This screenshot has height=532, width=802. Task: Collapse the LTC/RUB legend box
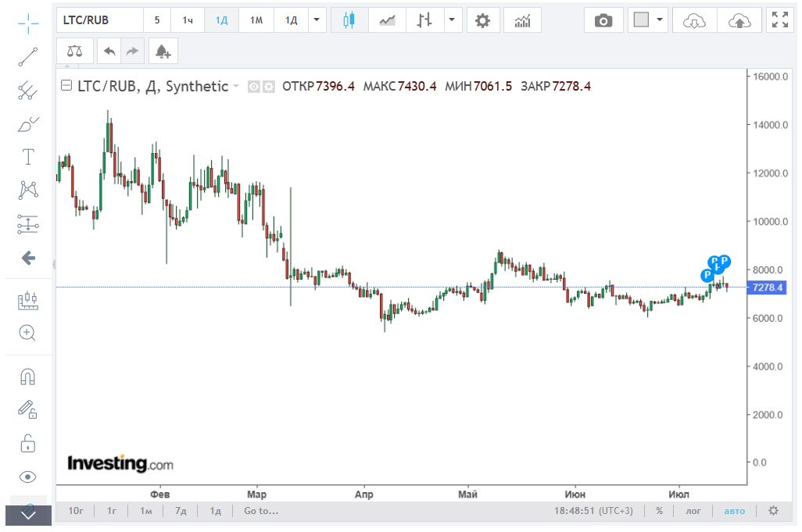click(x=66, y=85)
